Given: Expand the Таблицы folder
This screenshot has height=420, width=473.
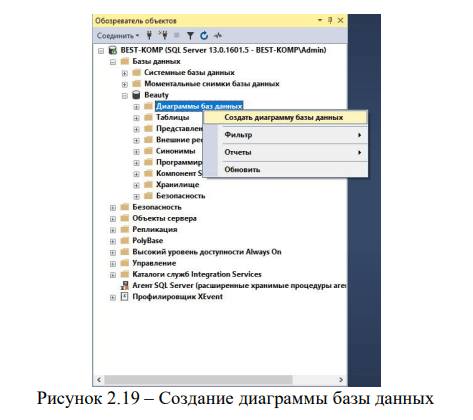Looking at the screenshot, I should [x=136, y=118].
